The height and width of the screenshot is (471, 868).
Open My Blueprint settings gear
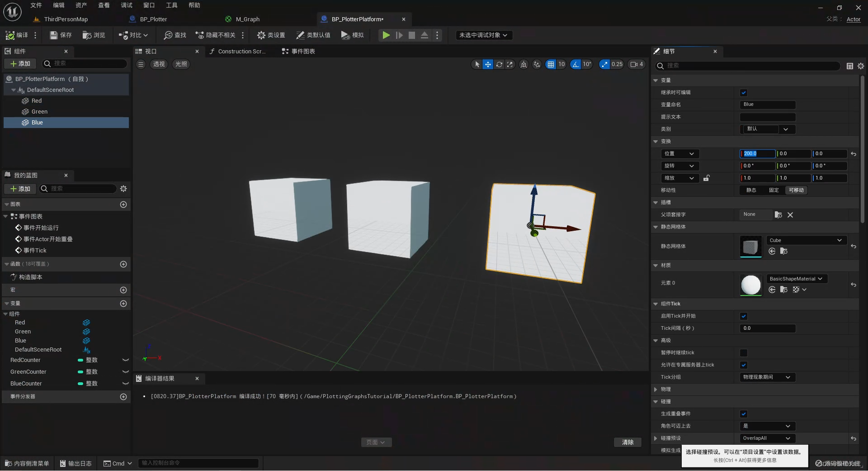tap(123, 189)
